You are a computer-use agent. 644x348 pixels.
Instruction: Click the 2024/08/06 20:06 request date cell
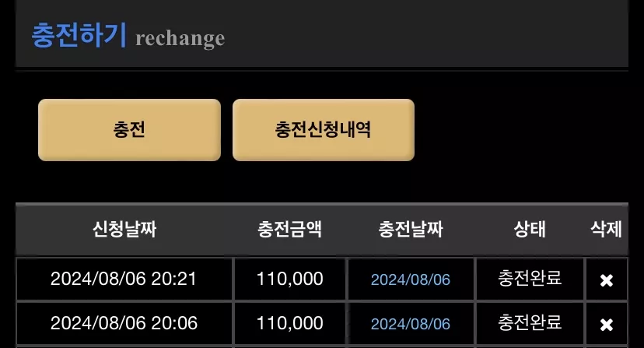coord(124,323)
